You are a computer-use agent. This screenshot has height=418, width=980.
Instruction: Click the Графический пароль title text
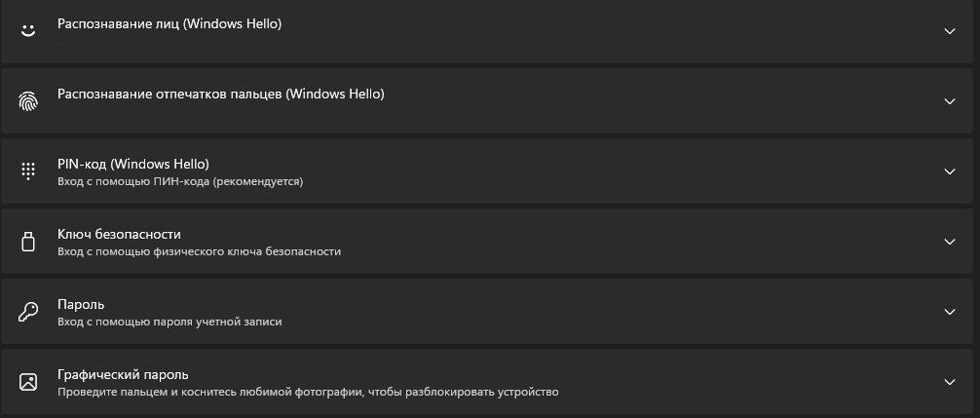(123, 375)
